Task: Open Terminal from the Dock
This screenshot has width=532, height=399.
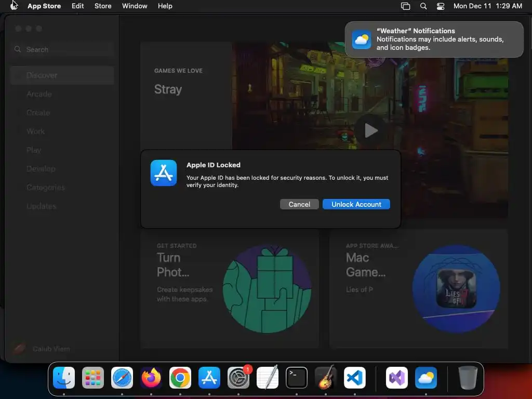Action: pyautogui.click(x=297, y=378)
